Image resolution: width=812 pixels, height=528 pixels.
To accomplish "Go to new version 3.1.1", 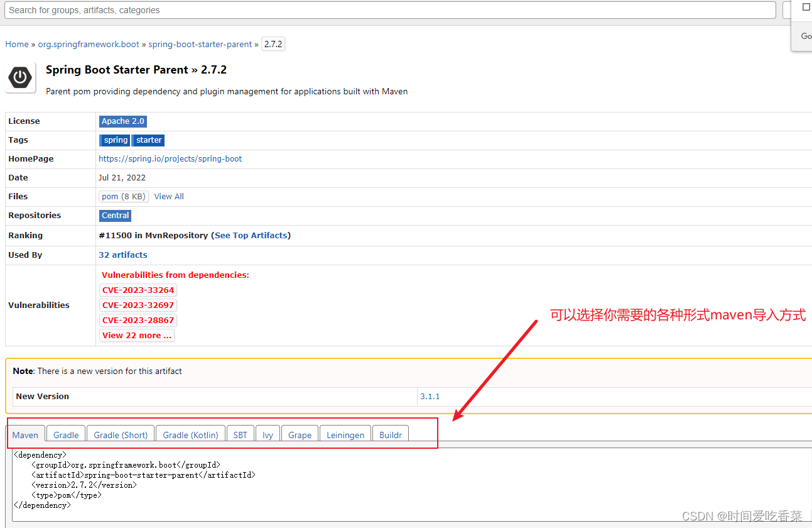I will [x=430, y=397].
